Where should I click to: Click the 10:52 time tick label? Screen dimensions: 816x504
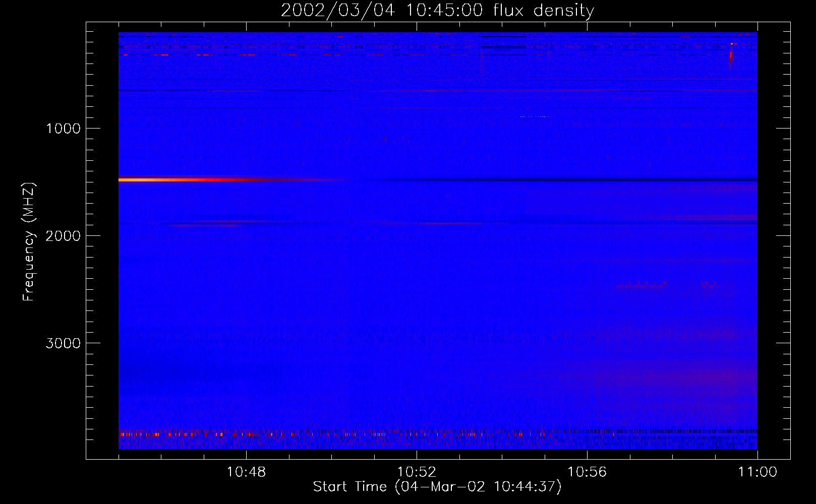point(417,472)
